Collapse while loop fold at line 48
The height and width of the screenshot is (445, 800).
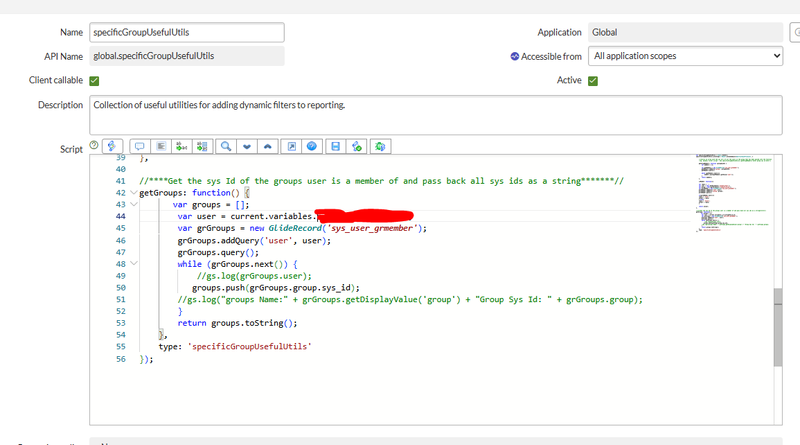tap(134, 264)
